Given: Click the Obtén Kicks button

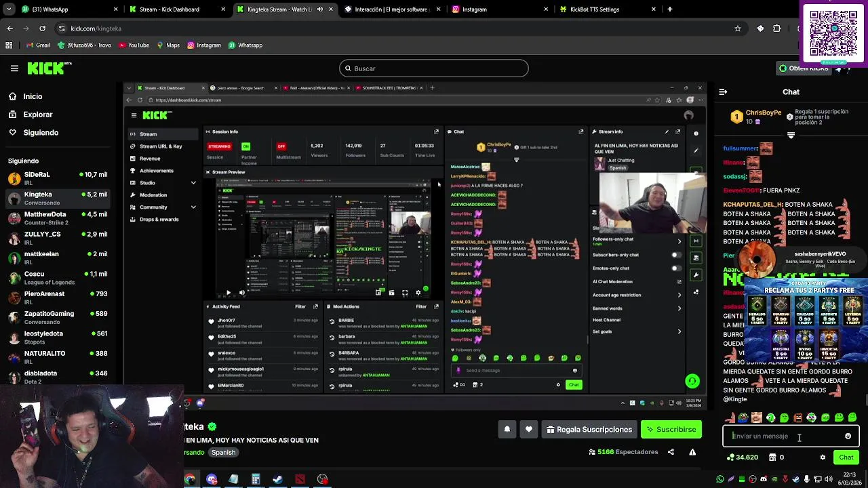Looking at the screenshot, I should [804, 68].
